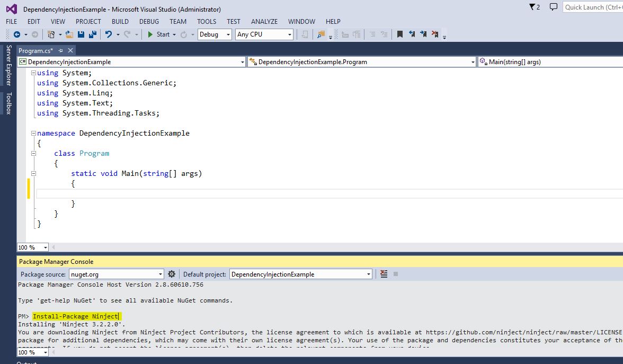Open Package Manager settings gear icon

pos(172,274)
